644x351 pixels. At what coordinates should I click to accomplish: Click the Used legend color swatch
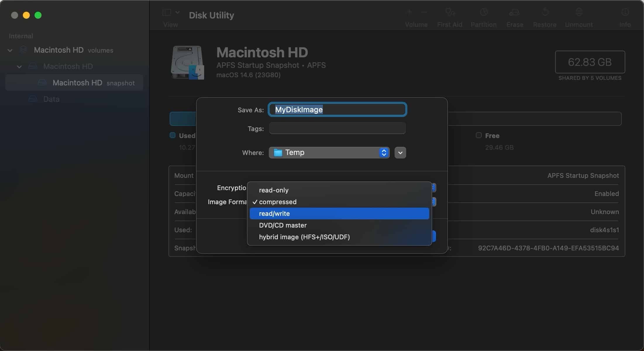point(173,135)
